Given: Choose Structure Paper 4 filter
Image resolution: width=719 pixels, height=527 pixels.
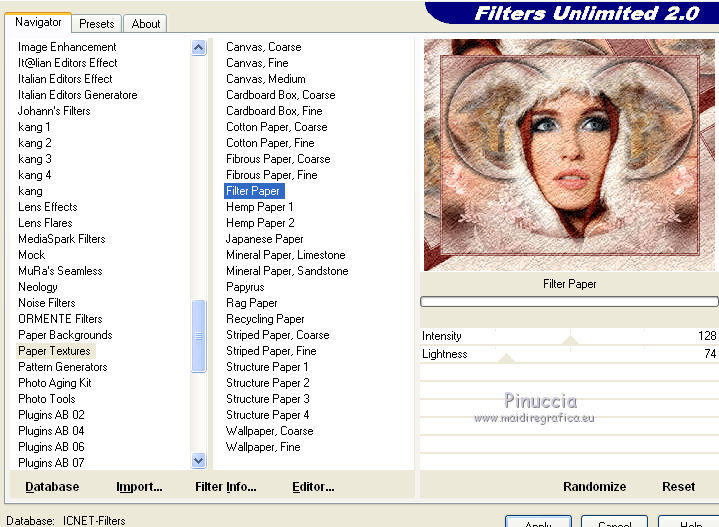Looking at the screenshot, I should pyautogui.click(x=267, y=415).
